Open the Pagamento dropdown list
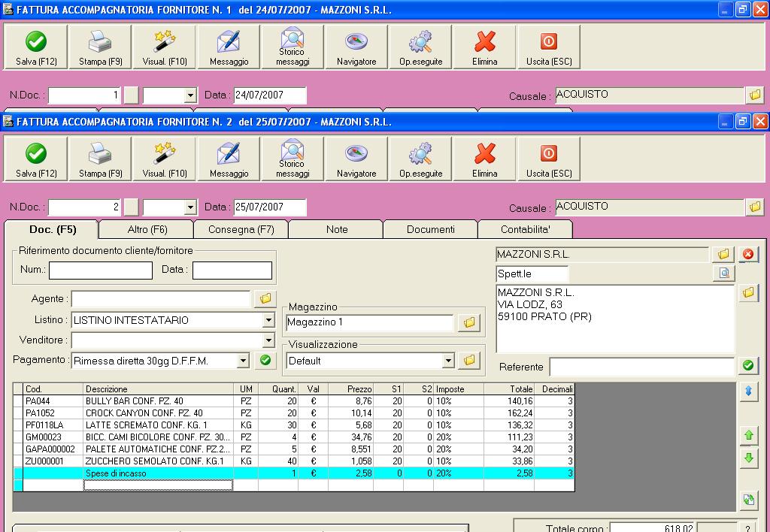The height and width of the screenshot is (532, 770). (x=242, y=361)
